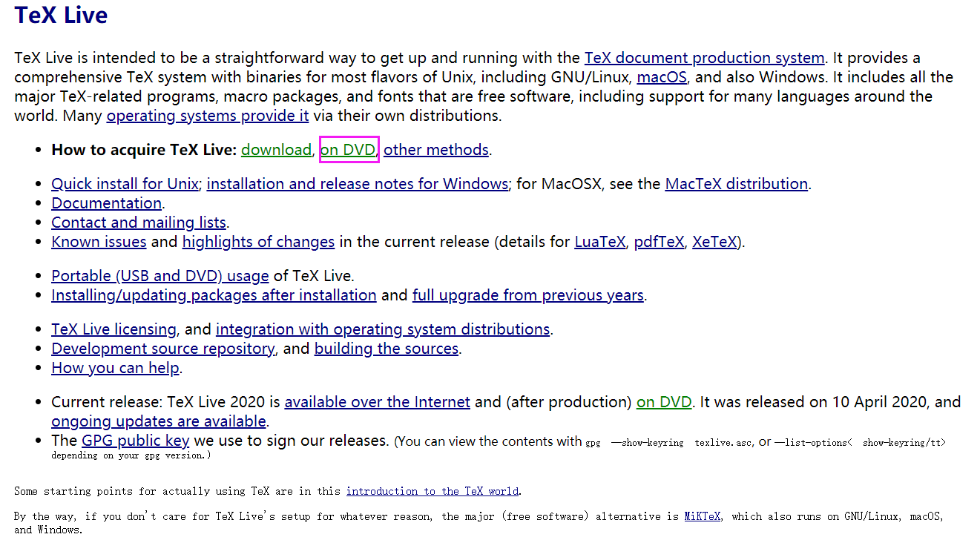Image resolution: width=980 pixels, height=540 pixels.
Task: Open Portable (USB and DVD) usage
Action: [x=160, y=275]
